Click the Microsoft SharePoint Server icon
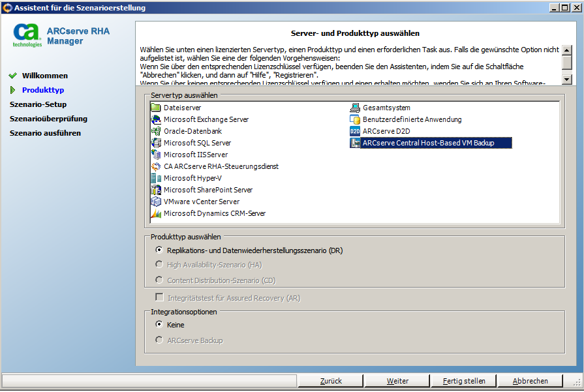Image resolution: width=584 pixels, height=392 pixels. tap(156, 190)
